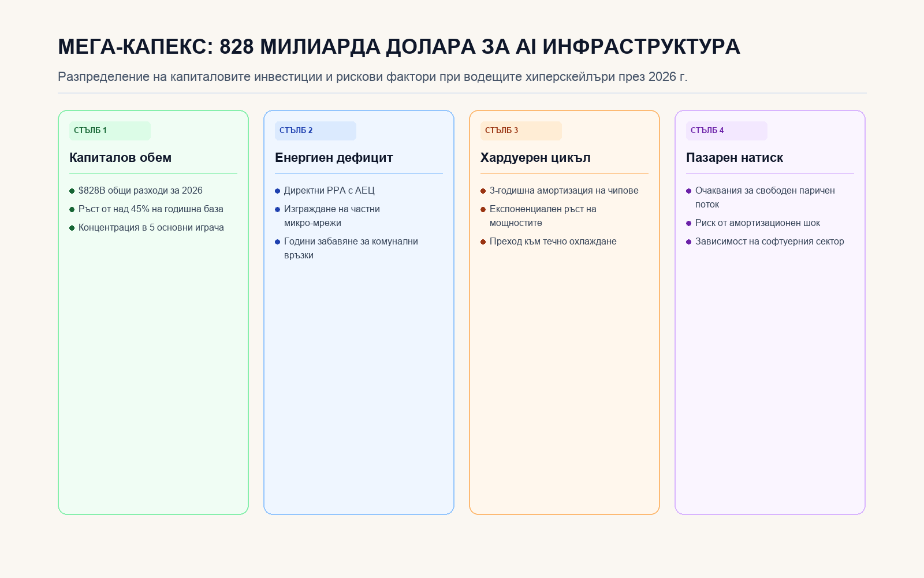Select the 'СТЪЛБ 3' badge
This screenshot has width=924, height=578.
click(521, 131)
